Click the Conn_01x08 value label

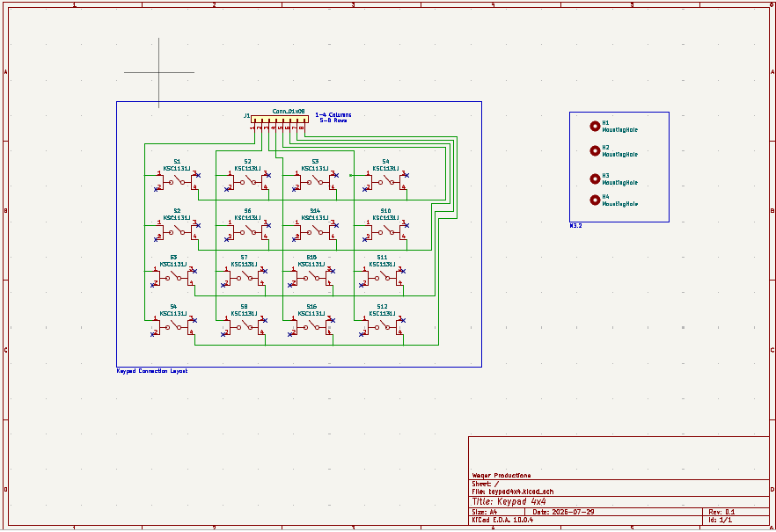[x=289, y=112]
